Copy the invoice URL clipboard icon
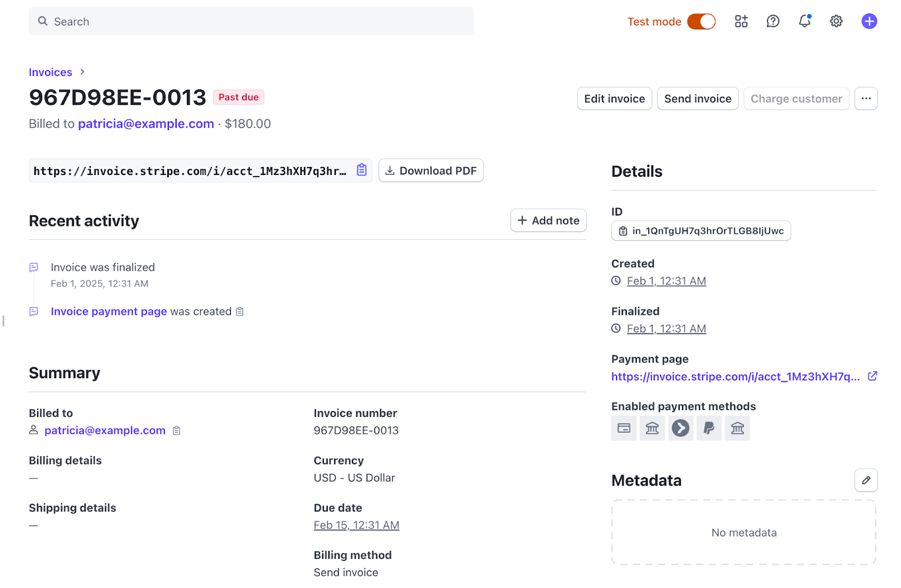 tap(362, 170)
